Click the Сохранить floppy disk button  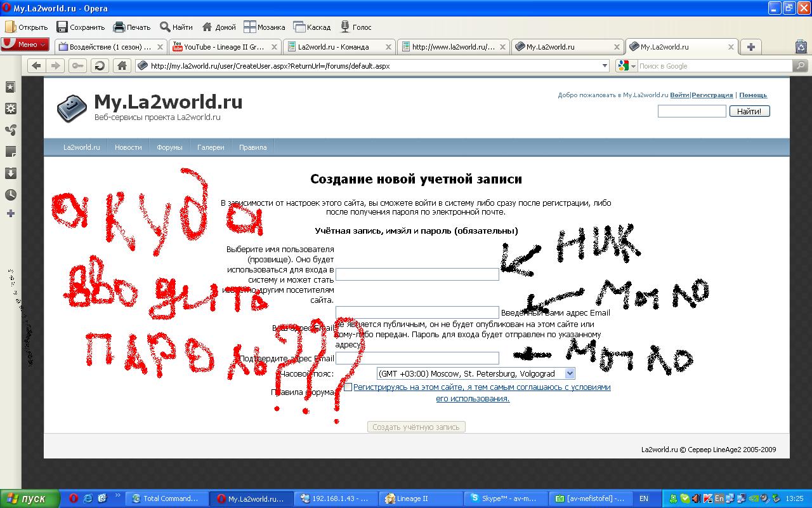click(x=81, y=27)
